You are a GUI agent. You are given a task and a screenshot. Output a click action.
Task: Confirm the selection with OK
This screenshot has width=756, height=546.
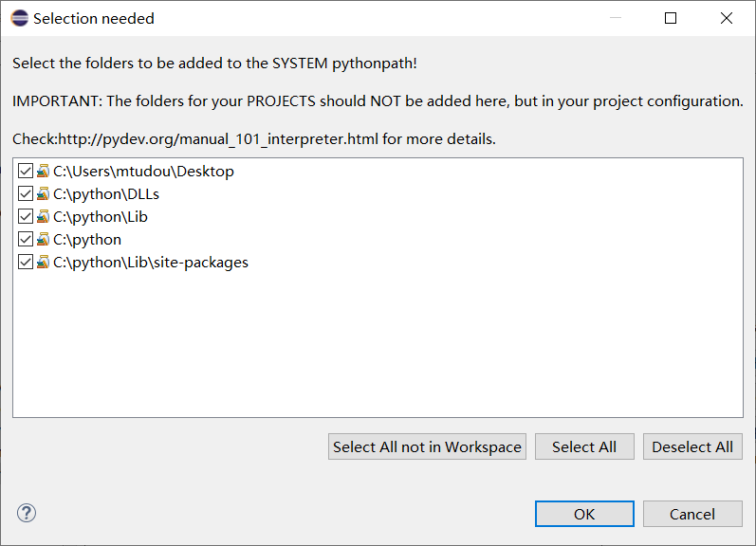coord(584,514)
